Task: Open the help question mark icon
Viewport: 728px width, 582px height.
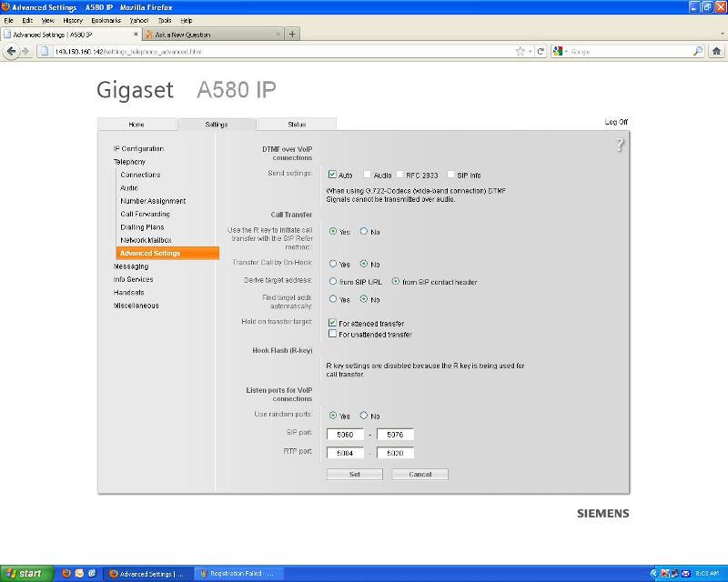Action: tap(620, 145)
